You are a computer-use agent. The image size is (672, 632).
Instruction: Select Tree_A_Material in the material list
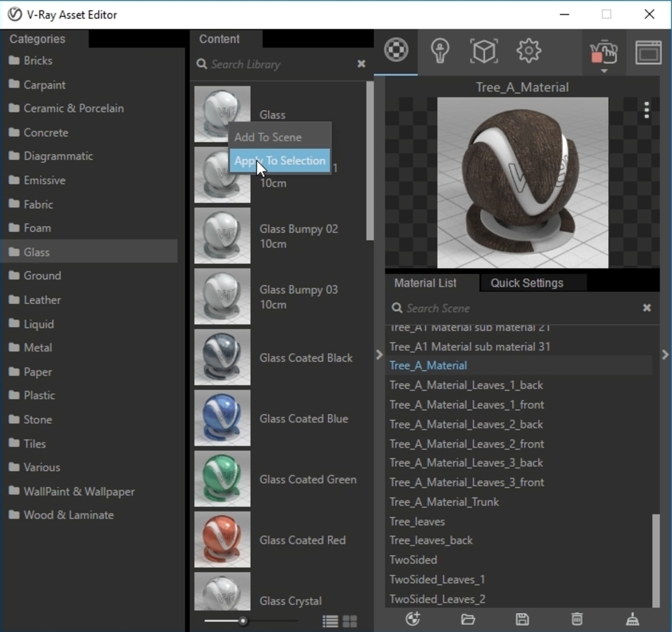coord(519,365)
